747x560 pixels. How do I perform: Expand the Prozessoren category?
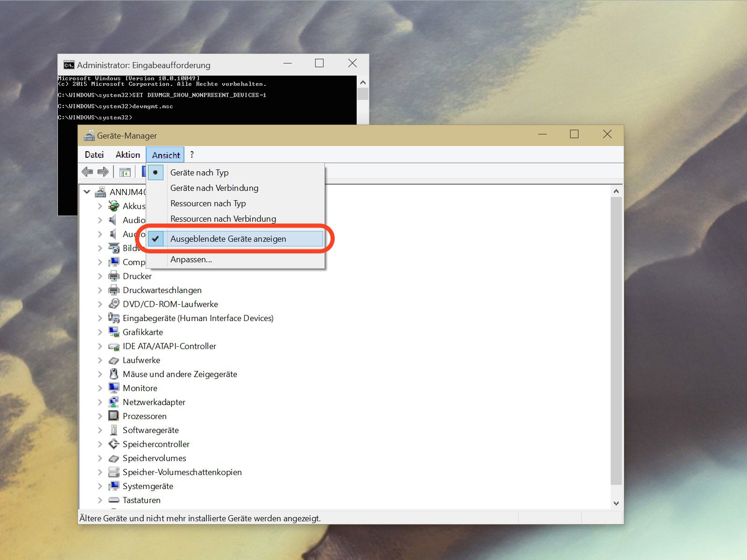[99, 416]
